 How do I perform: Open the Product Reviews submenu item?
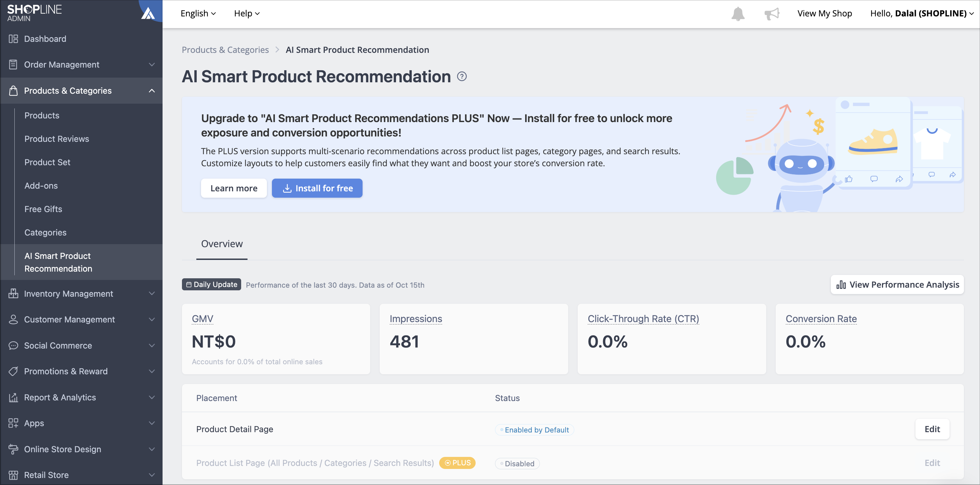(57, 139)
